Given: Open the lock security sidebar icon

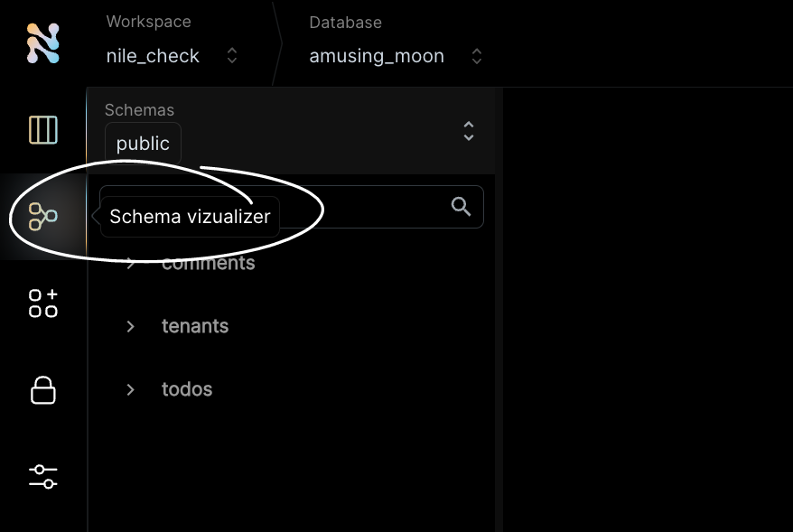Looking at the screenshot, I should pyautogui.click(x=43, y=390).
